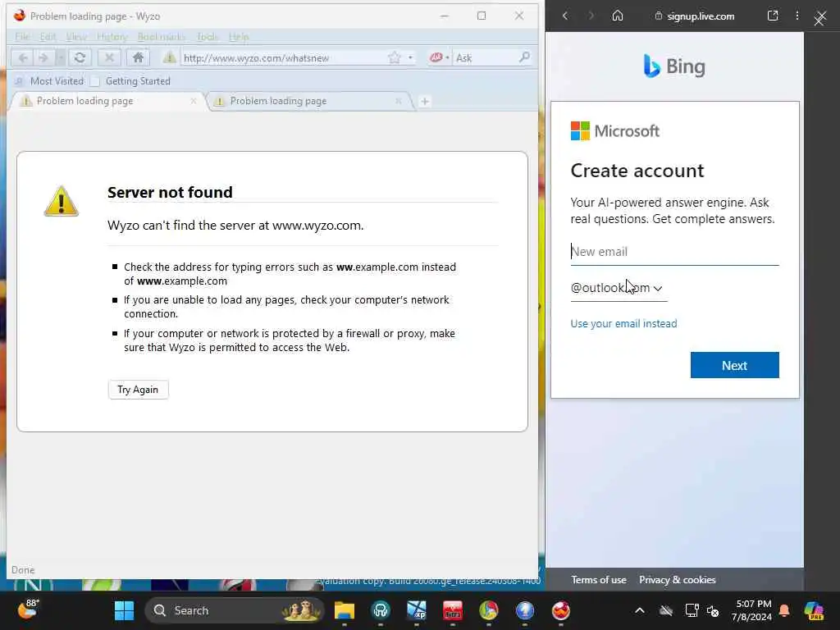Open Getting Started bookmark
The image size is (840, 630).
pyautogui.click(x=130, y=81)
